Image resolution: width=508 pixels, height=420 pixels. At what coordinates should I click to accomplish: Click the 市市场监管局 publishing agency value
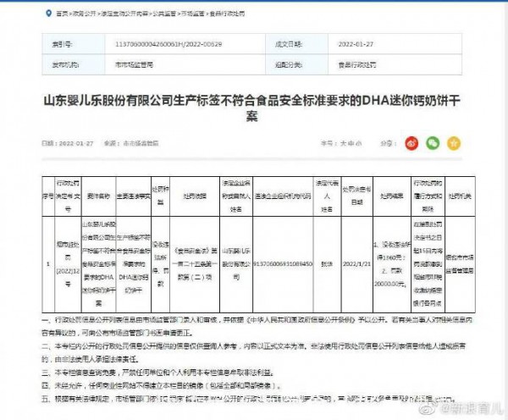pyautogui.click(x=134, y=65)
